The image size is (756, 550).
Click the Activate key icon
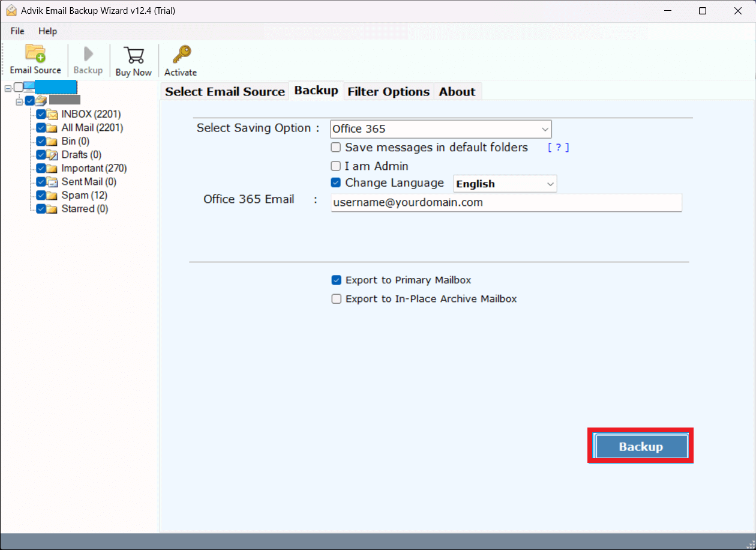tap(181, 54)
